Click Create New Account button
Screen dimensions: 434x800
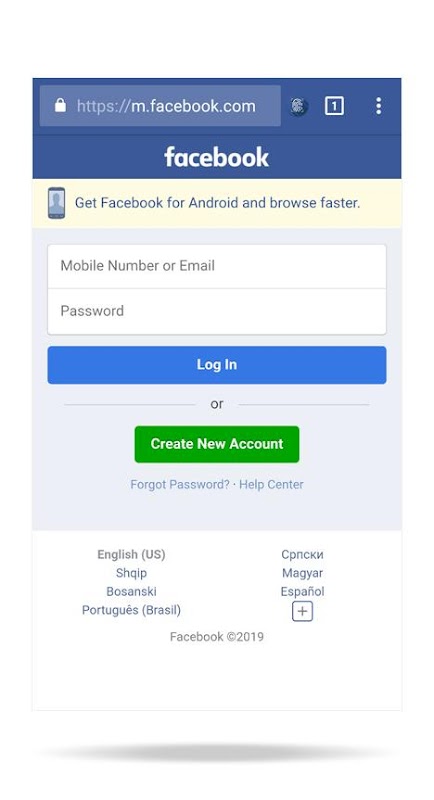click(217, 444)
